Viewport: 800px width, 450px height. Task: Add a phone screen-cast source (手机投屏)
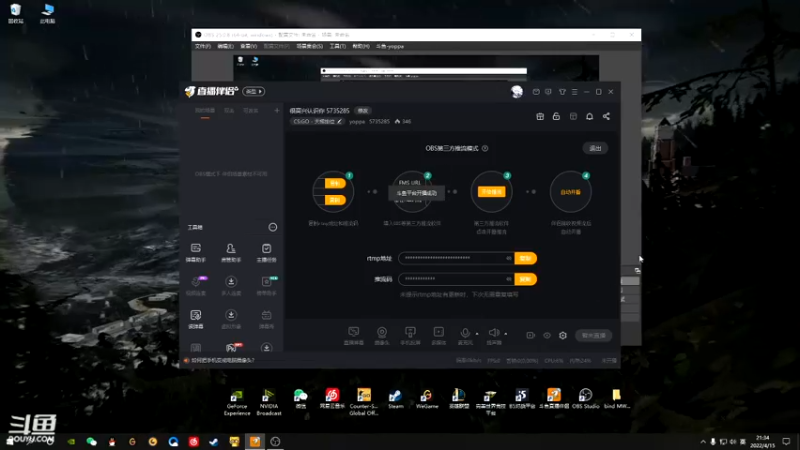coord(410,336)
